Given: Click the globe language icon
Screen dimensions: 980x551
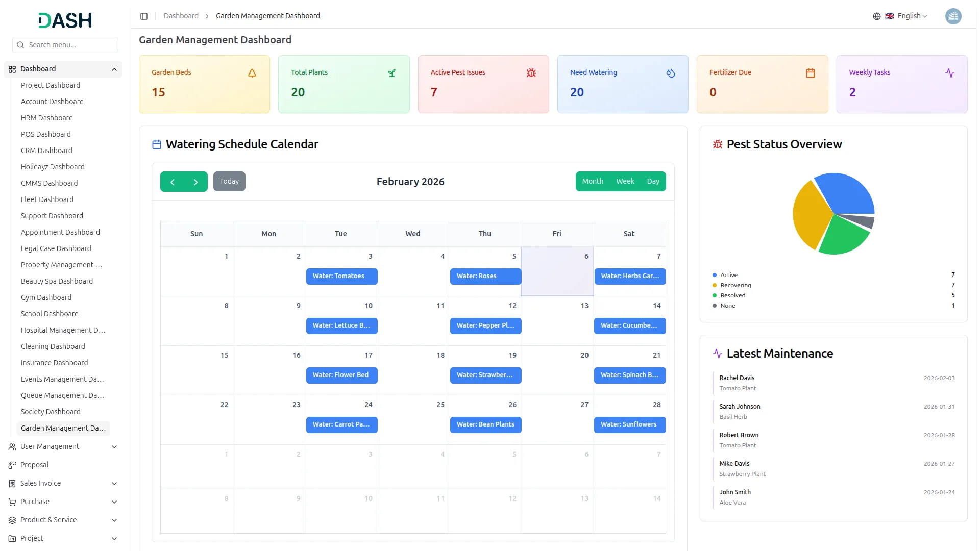Looking at the screenshot, I should (x=877, y=16).
